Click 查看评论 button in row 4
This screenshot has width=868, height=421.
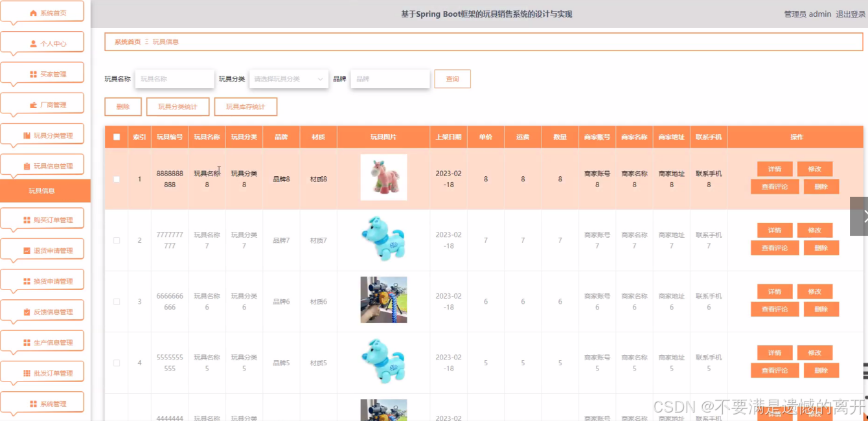coord(775,370)
